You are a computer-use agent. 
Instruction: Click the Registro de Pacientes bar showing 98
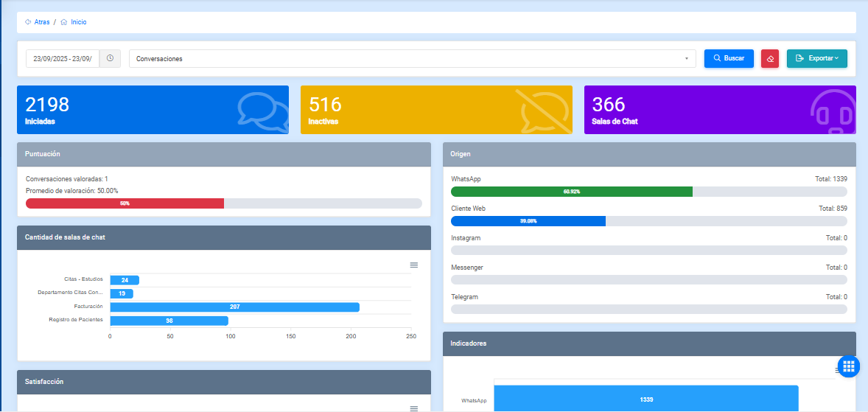169,321
